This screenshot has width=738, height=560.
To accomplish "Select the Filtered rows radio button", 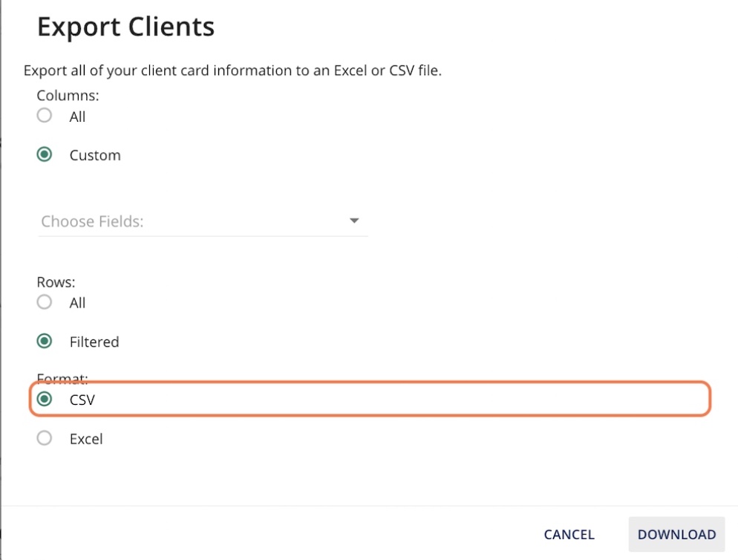I will point(45,341).
